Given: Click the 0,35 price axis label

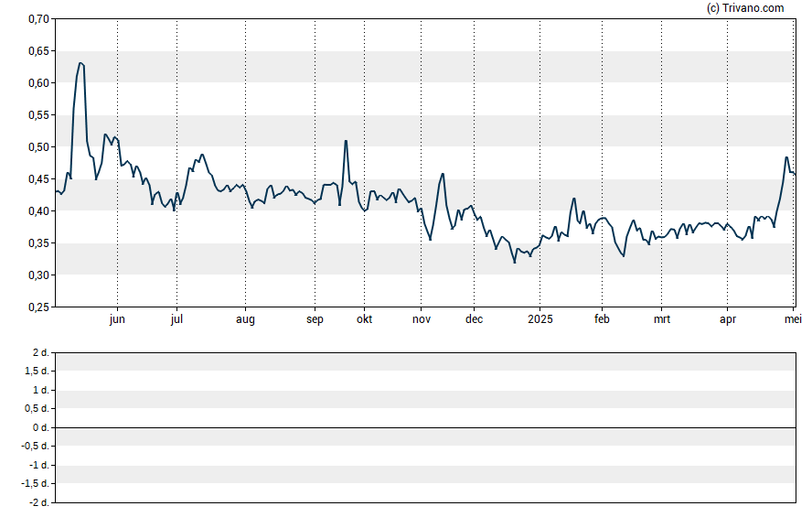Looking at the screenshot, I should [38, 243].
